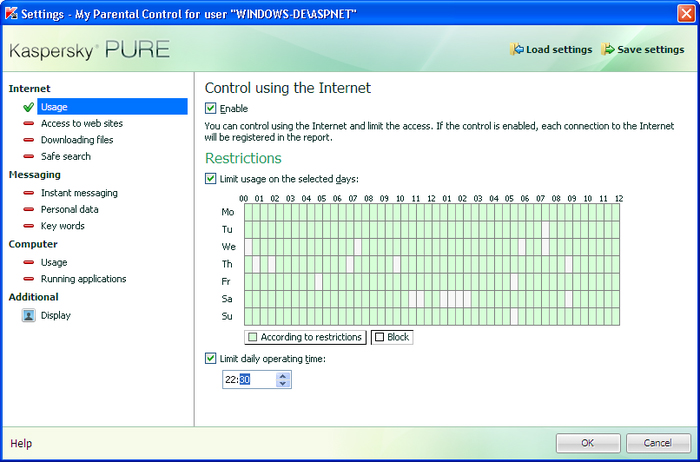700x462 pixels.
Task: Click the Display user icon under Additional
Action: pos(28,316)
